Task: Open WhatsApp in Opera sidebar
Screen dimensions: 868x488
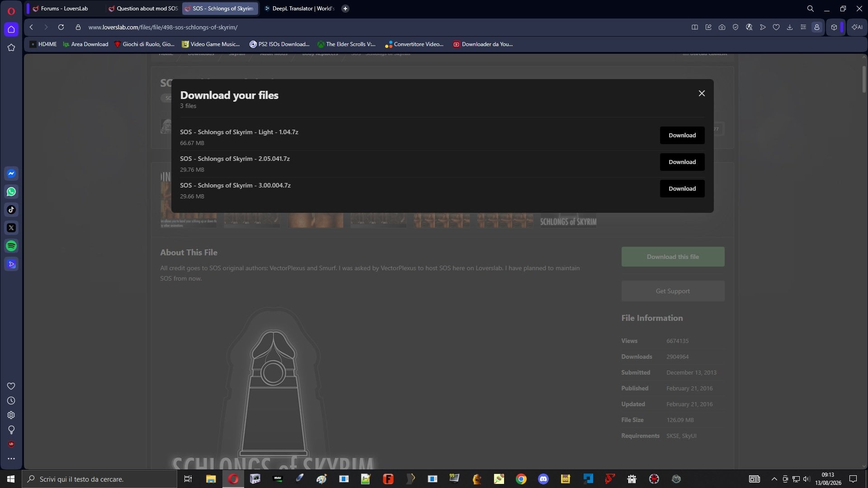Action: (11, 192)
